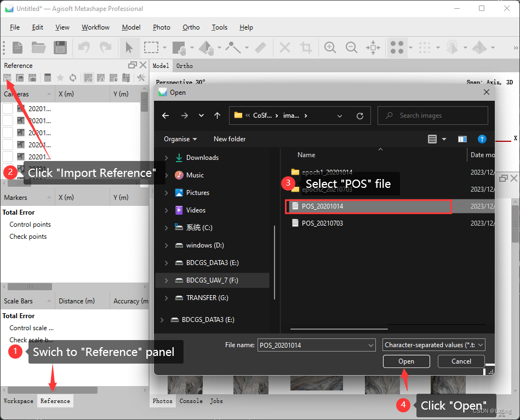Open the Rectangle Selection tool dropdown arrow
520x420 pixels.
click(165, 48)
